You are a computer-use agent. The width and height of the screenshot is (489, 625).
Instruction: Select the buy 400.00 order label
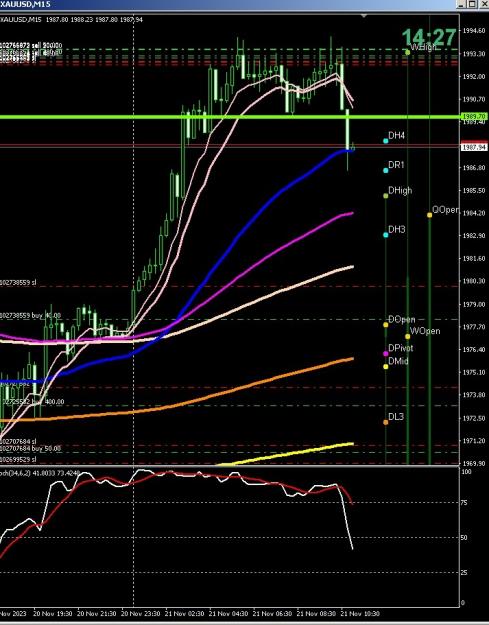[32, 402]
